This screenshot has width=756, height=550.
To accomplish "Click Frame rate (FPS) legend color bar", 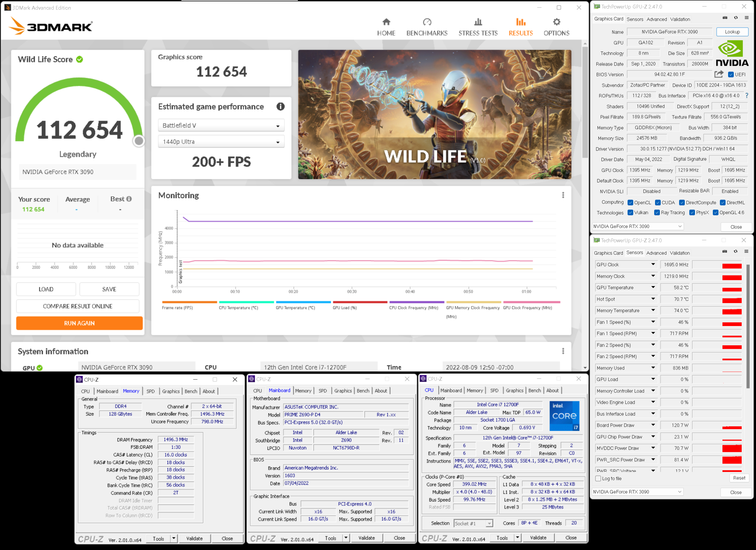I will pyautogui.click(x=189, y=302).
